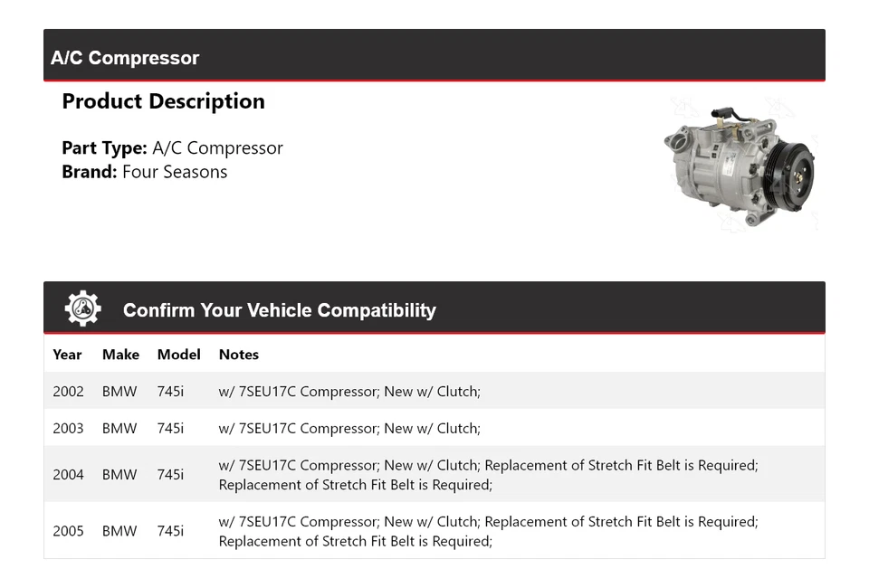This screenshot has width=869, height=588.
Task: Select the 2005 year cell
Action: [68, 531]
